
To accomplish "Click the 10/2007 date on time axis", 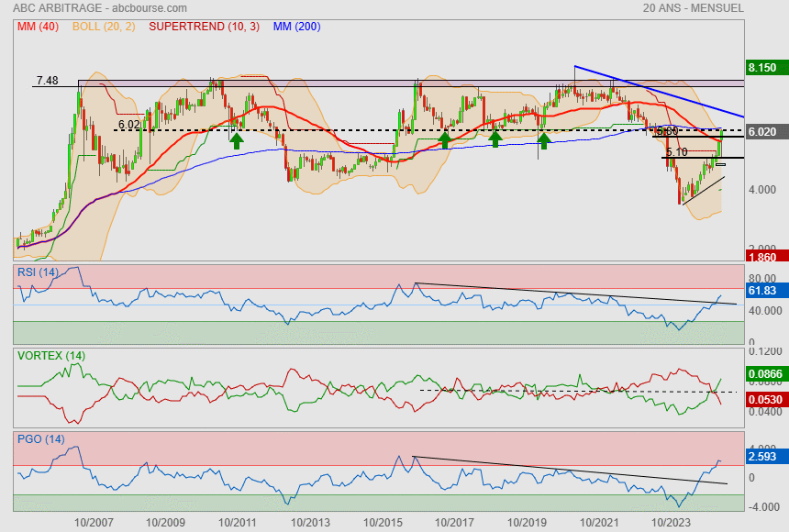I will click(94, 521).
